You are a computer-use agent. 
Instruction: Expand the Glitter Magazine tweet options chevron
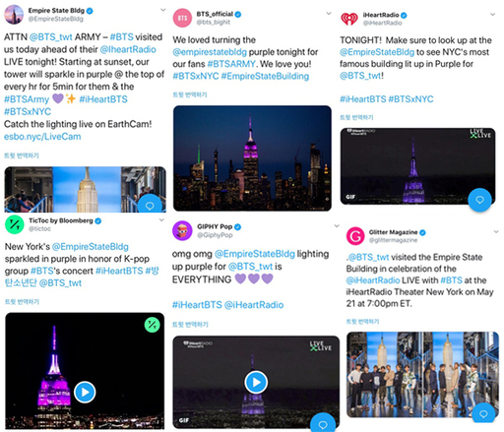496,231
